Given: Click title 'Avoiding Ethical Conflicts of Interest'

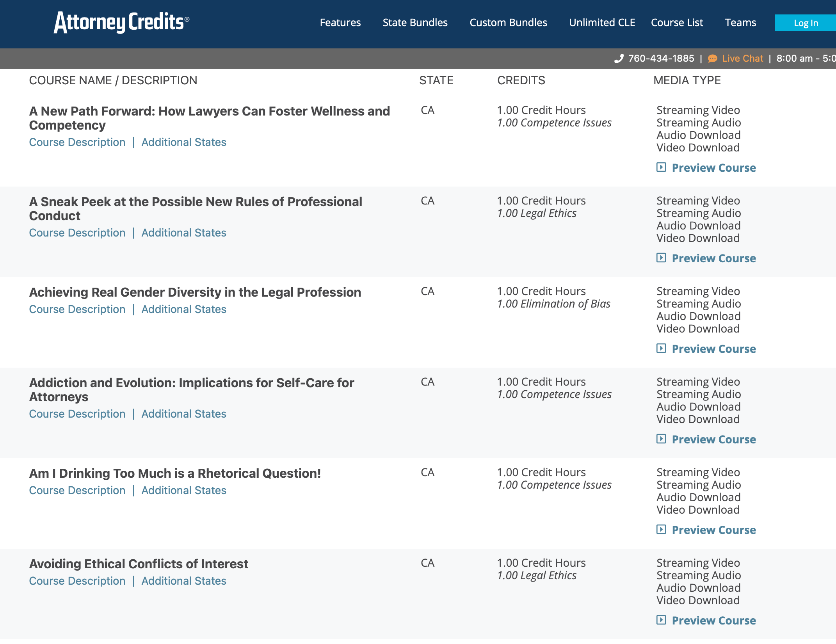Looking at the screenshot, I should tap(139, 564).
